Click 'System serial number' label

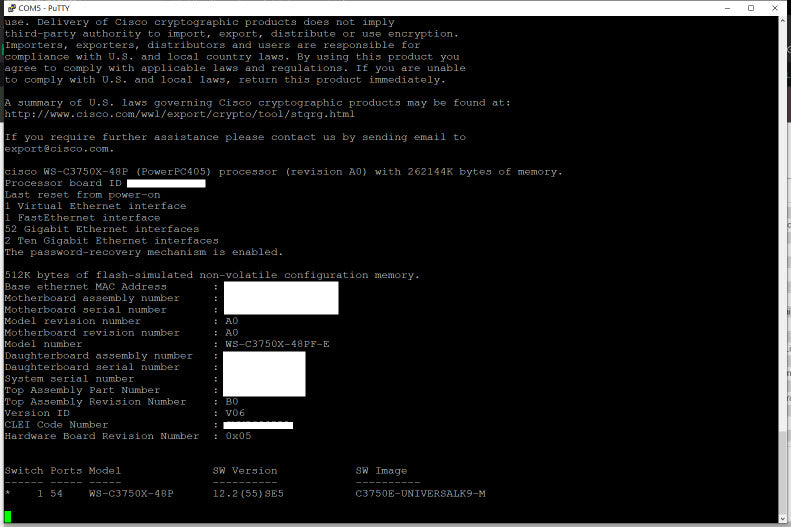pos(69,379)
